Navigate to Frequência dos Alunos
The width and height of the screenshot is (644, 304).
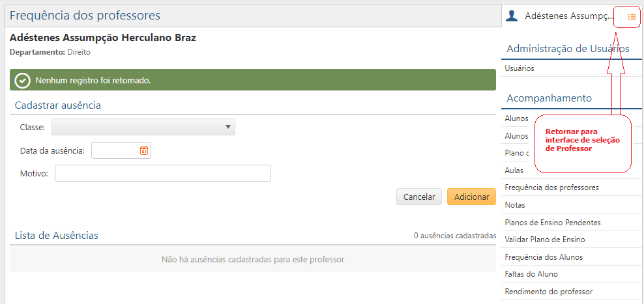544,257
